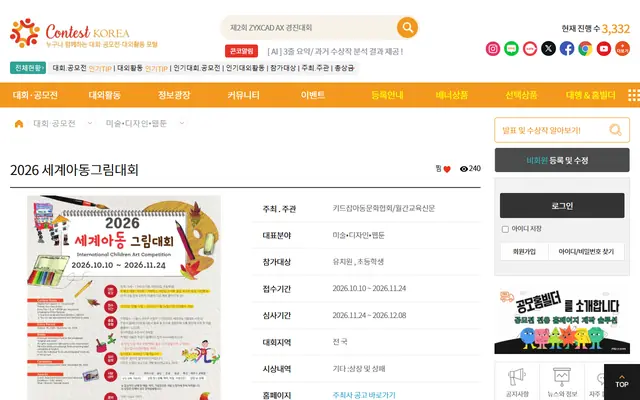
Task: Click the 심사기간 value 2026.11.24 ~ 2026.12.08
Action: pos(369,316)
